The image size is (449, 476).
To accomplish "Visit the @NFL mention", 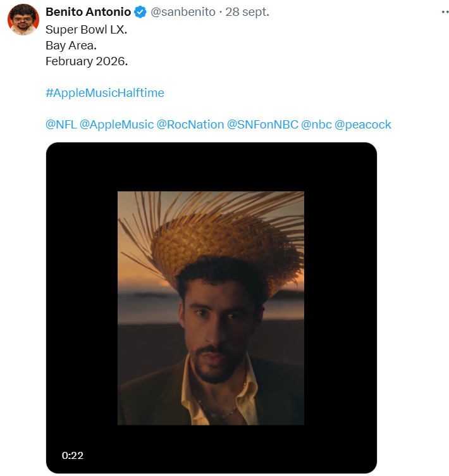I will point(61,125).
